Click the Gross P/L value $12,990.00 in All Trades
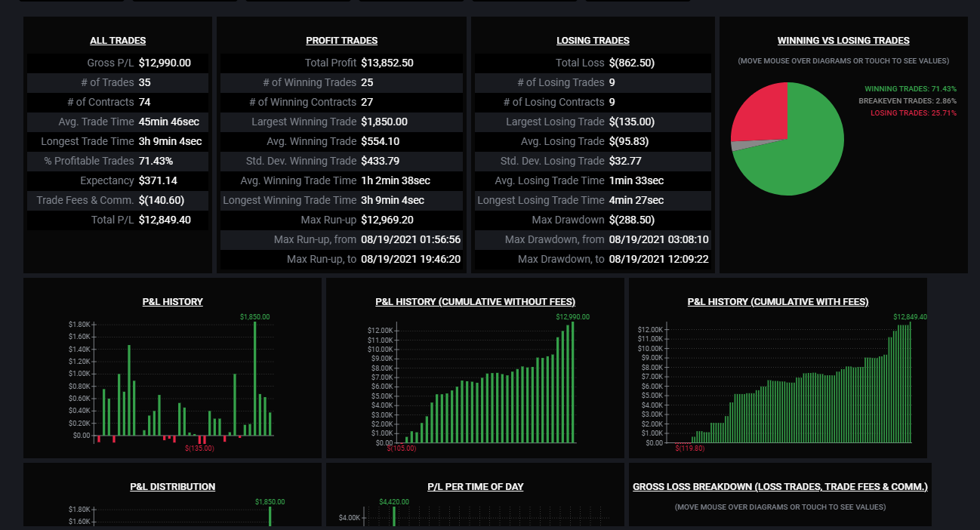 click(165, 63)
